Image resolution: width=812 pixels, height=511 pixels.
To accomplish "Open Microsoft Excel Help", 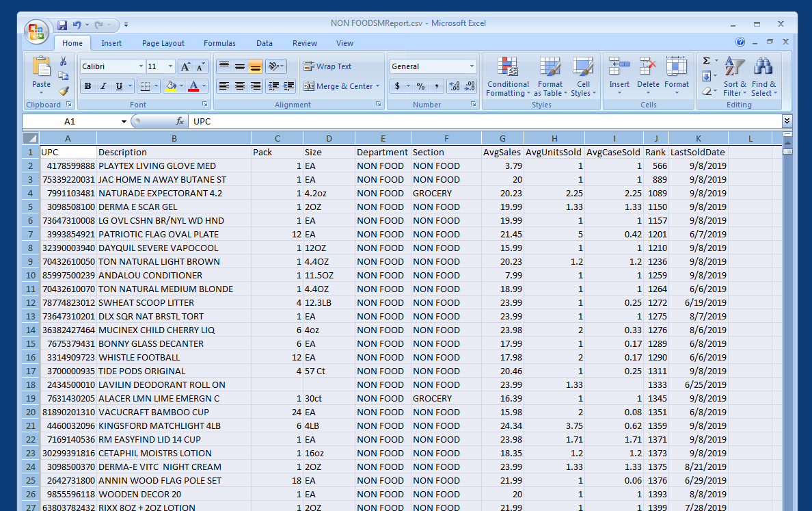I will coord(740,42).
